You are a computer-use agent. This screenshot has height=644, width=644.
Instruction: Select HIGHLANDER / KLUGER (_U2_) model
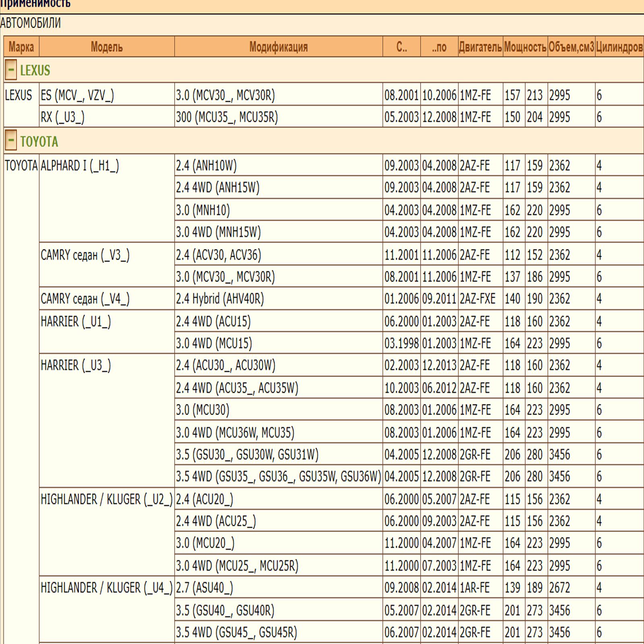107,500
